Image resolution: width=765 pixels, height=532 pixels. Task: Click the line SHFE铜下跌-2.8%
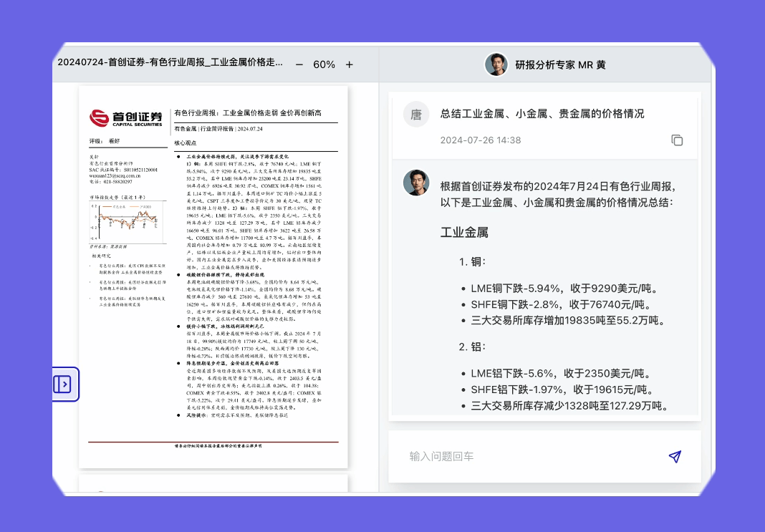coord(561,304)
